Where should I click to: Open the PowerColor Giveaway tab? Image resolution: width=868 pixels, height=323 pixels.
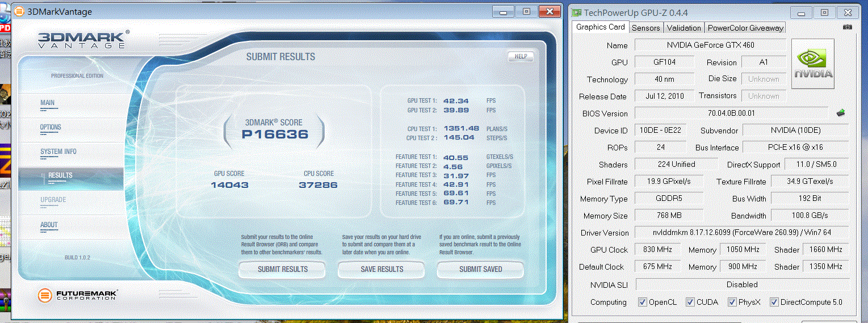745,28
